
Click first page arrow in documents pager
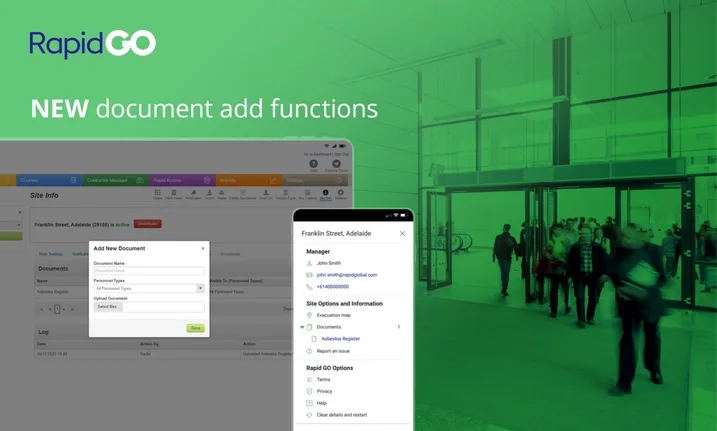coord(41,309)
